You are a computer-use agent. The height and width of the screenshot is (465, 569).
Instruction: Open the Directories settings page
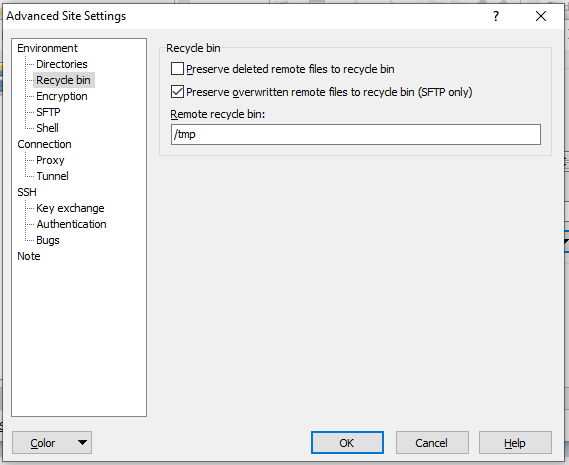tap(62, 64)
